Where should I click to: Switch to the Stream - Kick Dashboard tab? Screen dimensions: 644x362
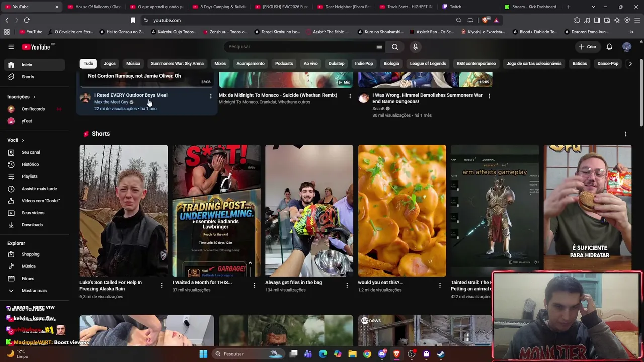(530, 7)
